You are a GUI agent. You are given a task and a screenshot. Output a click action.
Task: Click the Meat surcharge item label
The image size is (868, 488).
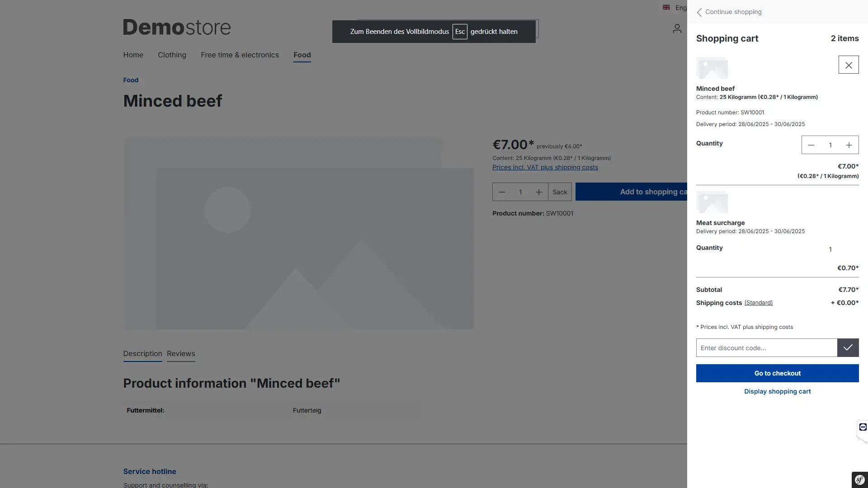(x=720, y=223)
